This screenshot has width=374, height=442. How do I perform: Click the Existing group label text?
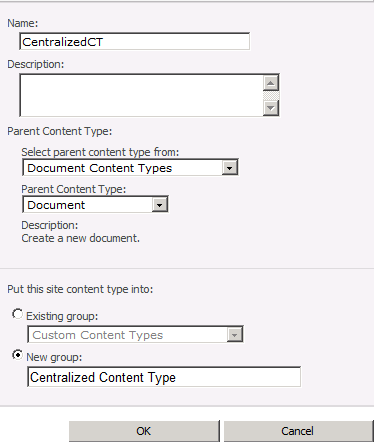click(x=62, y=316)
